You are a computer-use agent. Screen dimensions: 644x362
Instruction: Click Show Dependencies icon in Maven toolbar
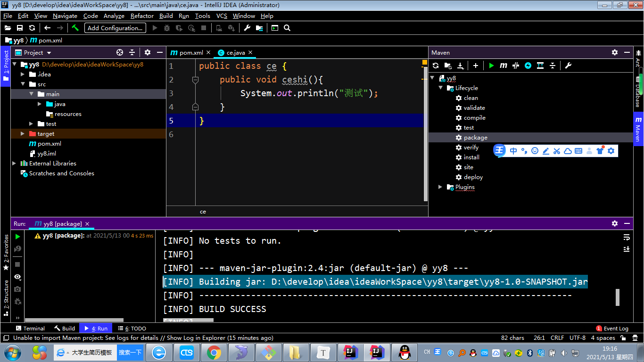540,66
